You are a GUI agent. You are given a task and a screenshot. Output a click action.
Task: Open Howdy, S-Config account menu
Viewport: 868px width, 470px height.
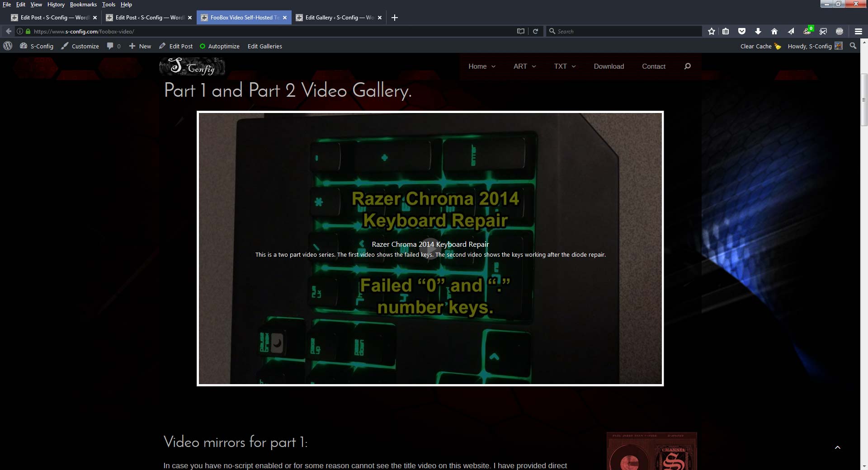(x=815, y=46)
